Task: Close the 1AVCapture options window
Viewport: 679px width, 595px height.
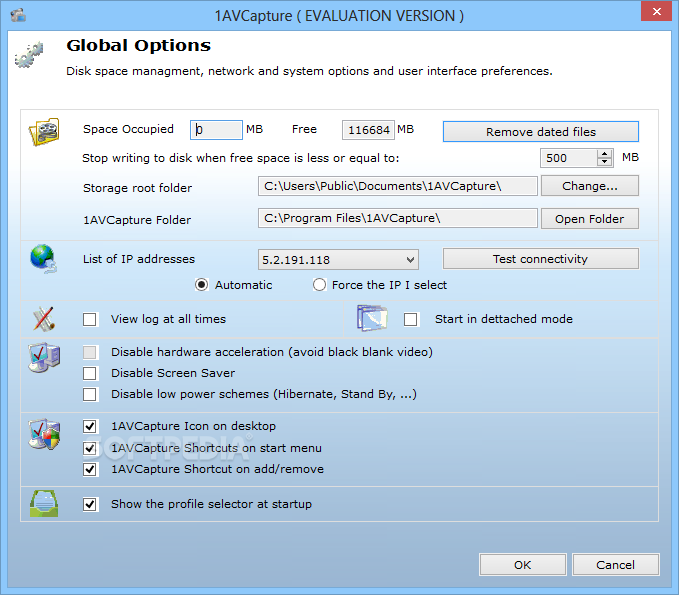Action: [x=656, y=11]
